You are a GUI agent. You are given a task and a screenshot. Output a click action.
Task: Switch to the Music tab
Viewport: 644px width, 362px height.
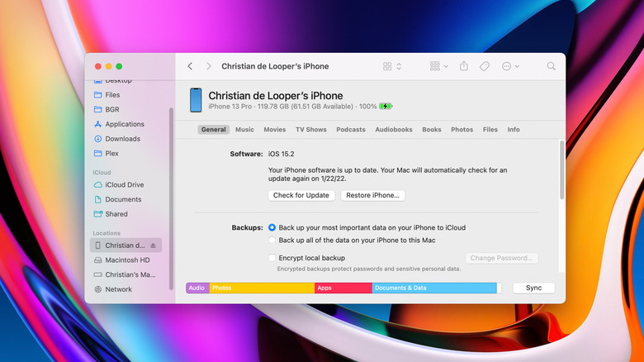244,130
